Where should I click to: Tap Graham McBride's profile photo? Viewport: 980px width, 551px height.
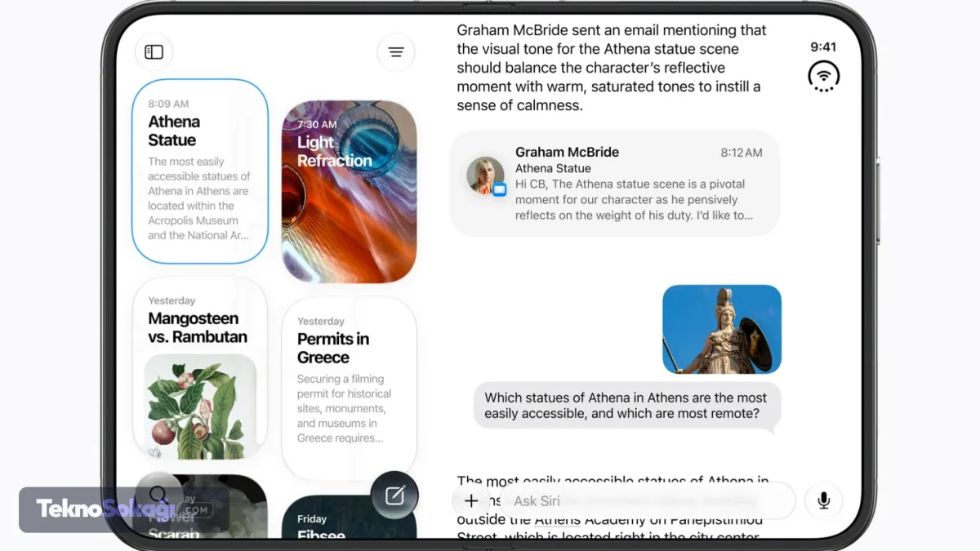(x=485, y=176)
